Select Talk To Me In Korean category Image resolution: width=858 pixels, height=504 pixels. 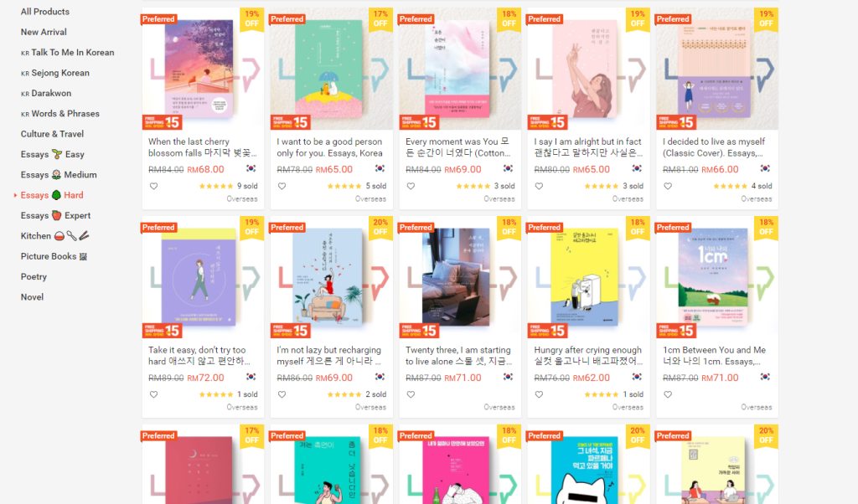click(67, 53)
